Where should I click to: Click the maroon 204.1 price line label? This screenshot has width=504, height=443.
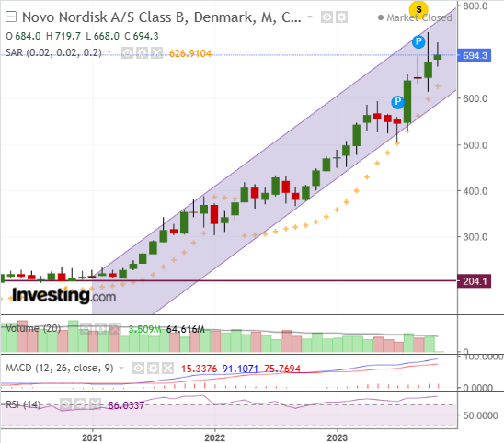[474, 281]
